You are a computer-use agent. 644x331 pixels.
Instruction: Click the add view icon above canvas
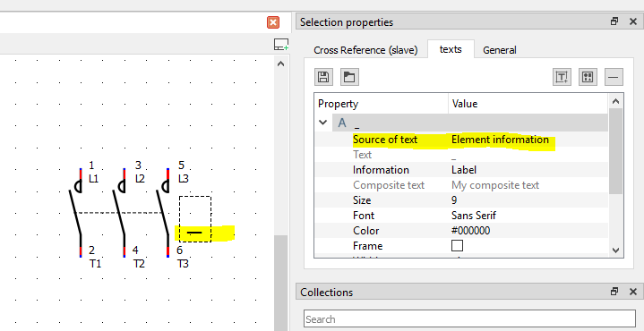[x=281, y=45]
